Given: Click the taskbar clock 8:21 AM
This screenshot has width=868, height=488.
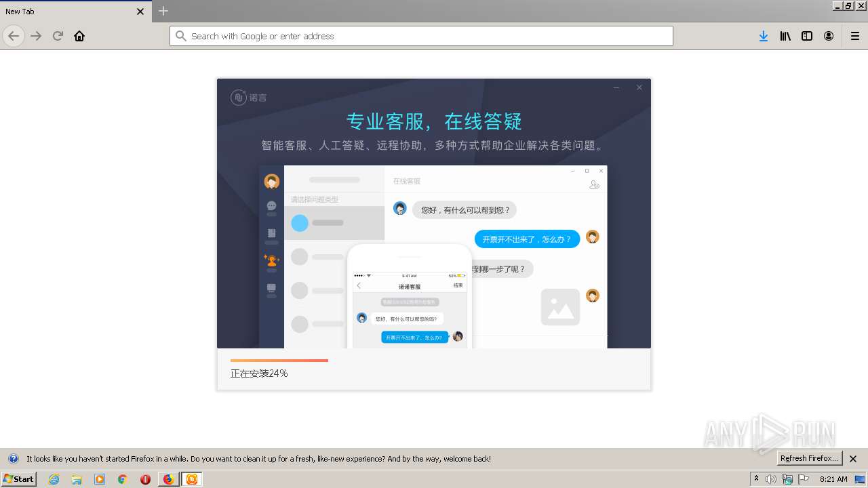Looking at the screenshot, I should coord(833,479).
